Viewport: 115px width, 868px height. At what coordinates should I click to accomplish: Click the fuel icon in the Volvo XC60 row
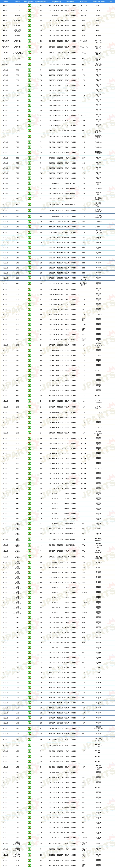(x=30, y=838)
